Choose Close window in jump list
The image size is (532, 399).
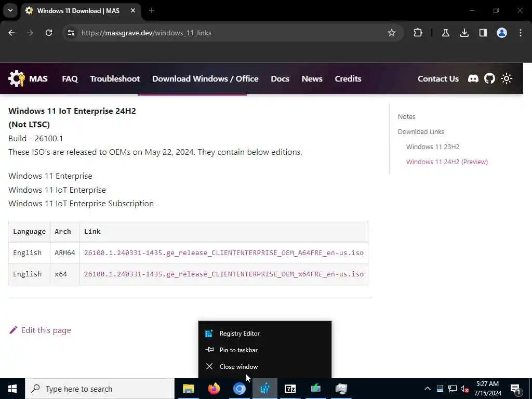[264, 366]
